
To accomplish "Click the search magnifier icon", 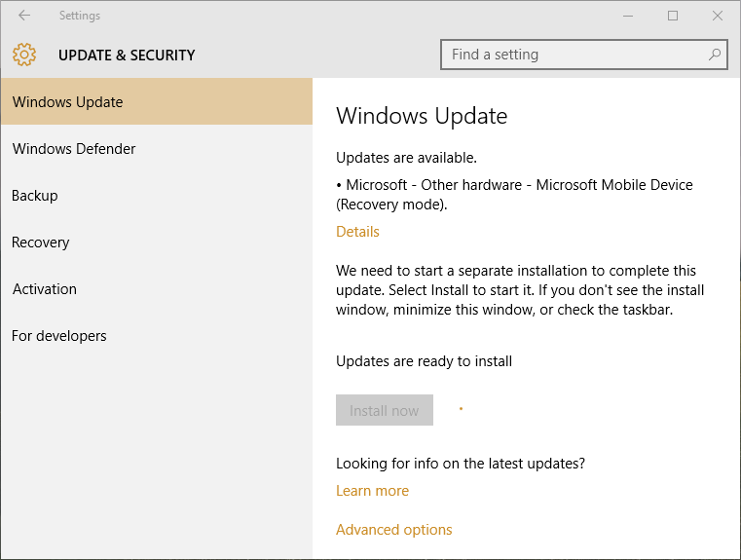I will pos(715,55).
